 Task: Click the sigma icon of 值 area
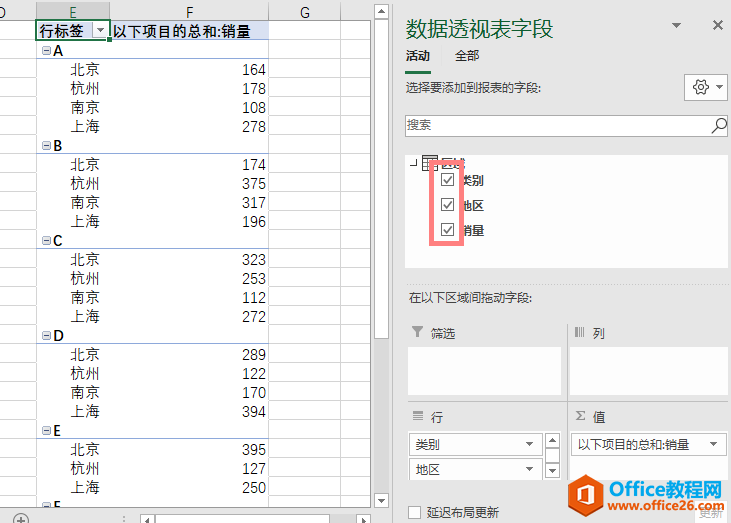580,415
